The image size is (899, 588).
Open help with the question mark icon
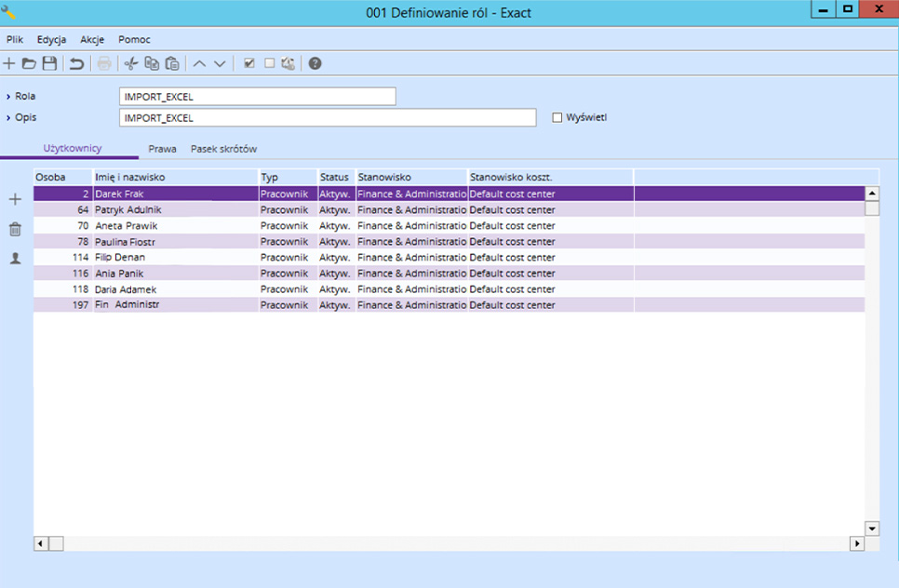tap(315, 63)
